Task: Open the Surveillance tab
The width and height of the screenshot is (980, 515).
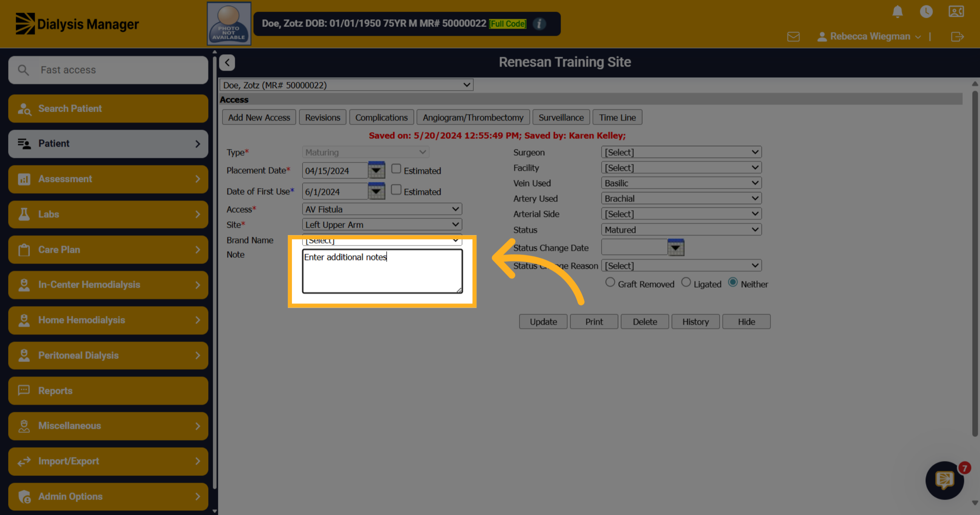Action: pyautogui.click(x=561, y=118)
